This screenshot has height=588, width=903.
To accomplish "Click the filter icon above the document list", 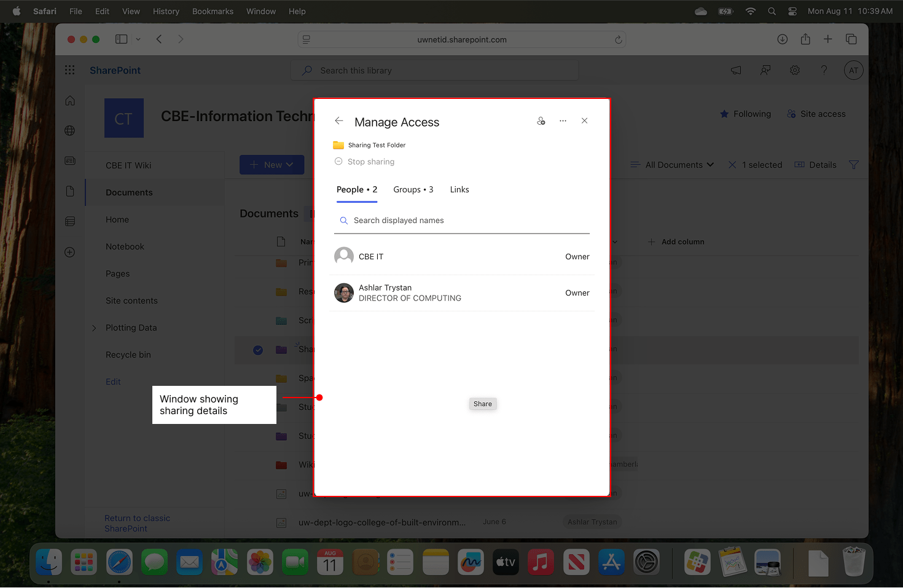I will pos(853,164).
